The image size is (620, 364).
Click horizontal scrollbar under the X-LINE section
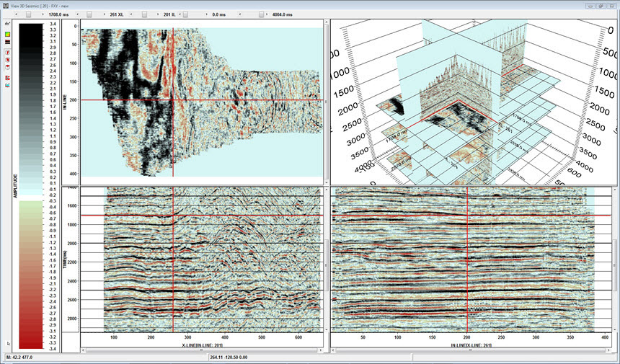202,350
